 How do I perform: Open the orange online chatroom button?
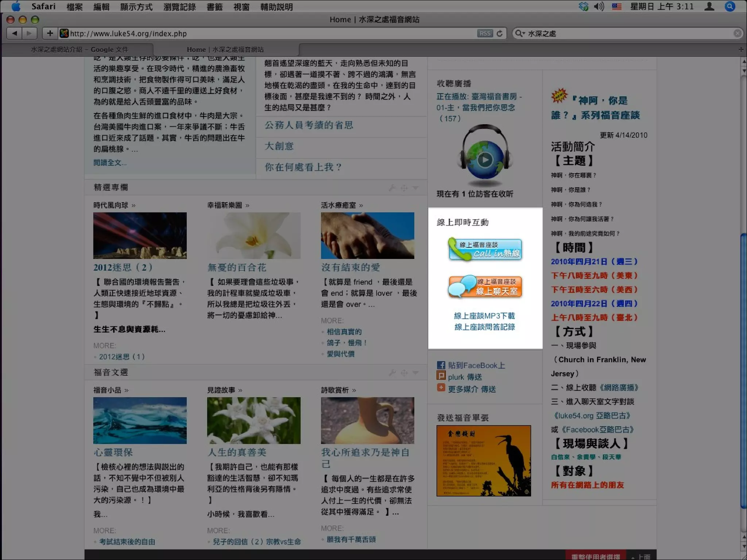tap(485, 287)
